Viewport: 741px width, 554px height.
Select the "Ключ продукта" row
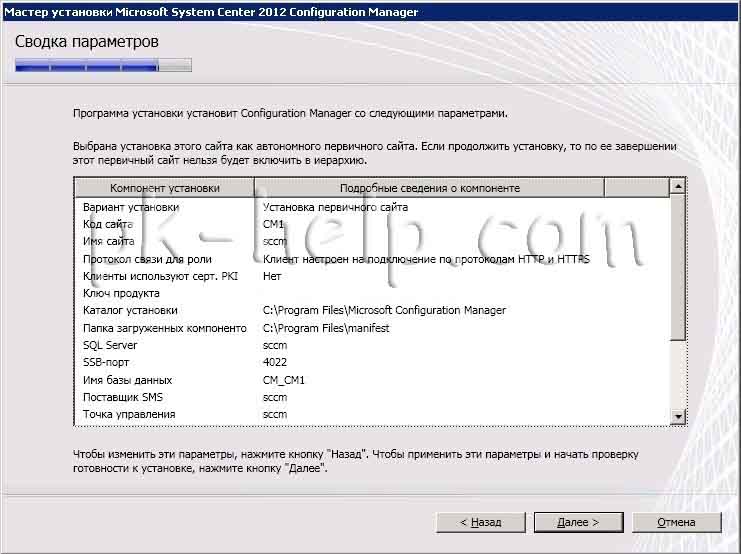click(372, 293)
